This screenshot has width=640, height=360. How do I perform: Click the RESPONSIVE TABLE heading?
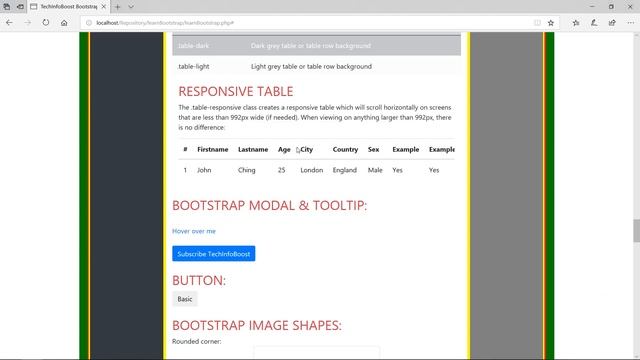[x=236, y=91]
